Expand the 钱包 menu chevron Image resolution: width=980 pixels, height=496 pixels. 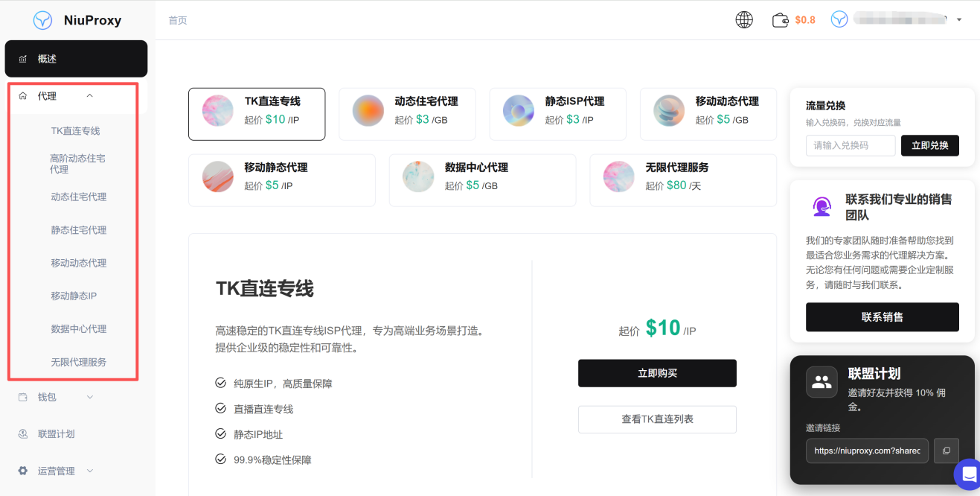pos(90,397)
